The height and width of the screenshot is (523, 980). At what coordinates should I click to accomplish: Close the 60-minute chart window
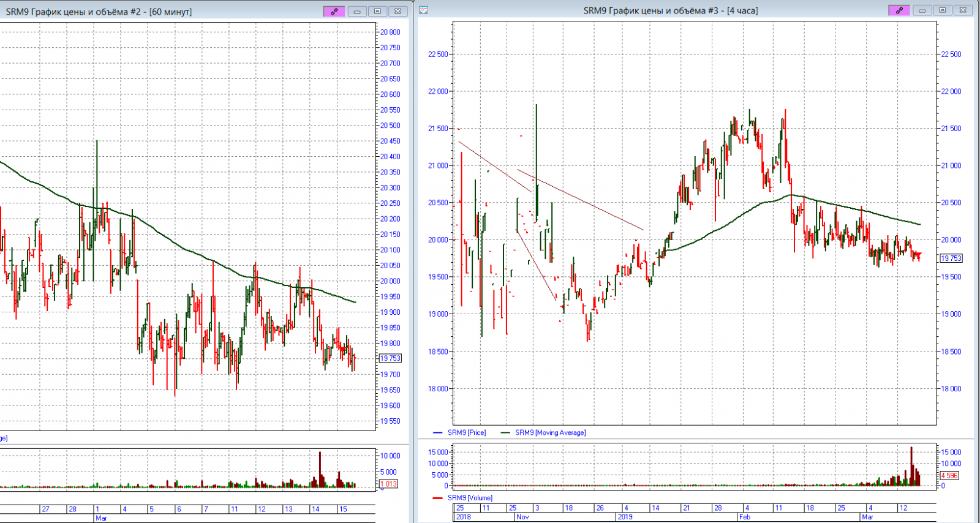398,11
